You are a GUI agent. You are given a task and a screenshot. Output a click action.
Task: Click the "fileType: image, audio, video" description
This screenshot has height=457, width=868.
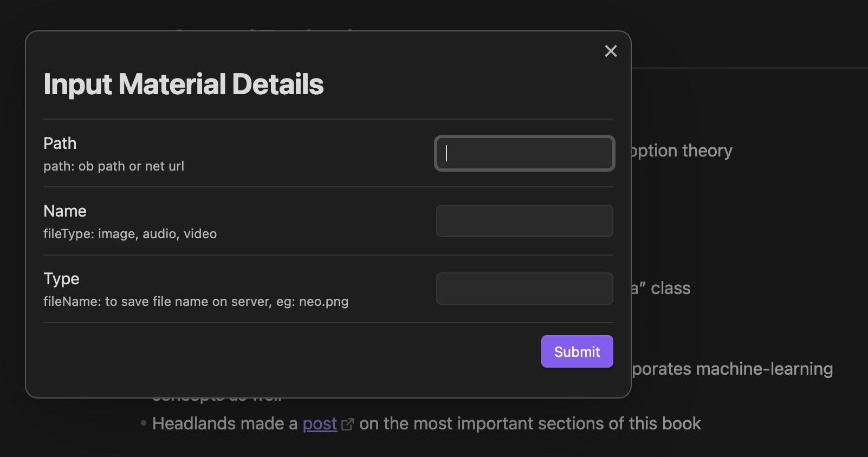click(x=130, y=234)
